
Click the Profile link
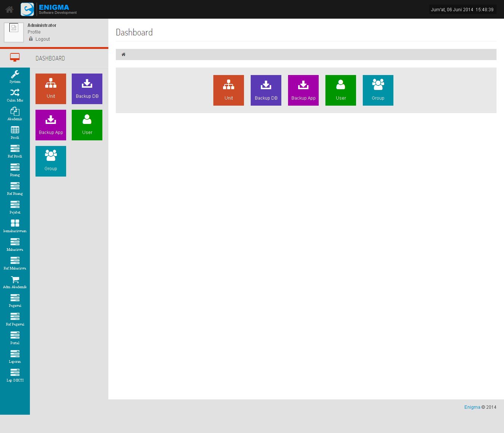pos(34,32)
